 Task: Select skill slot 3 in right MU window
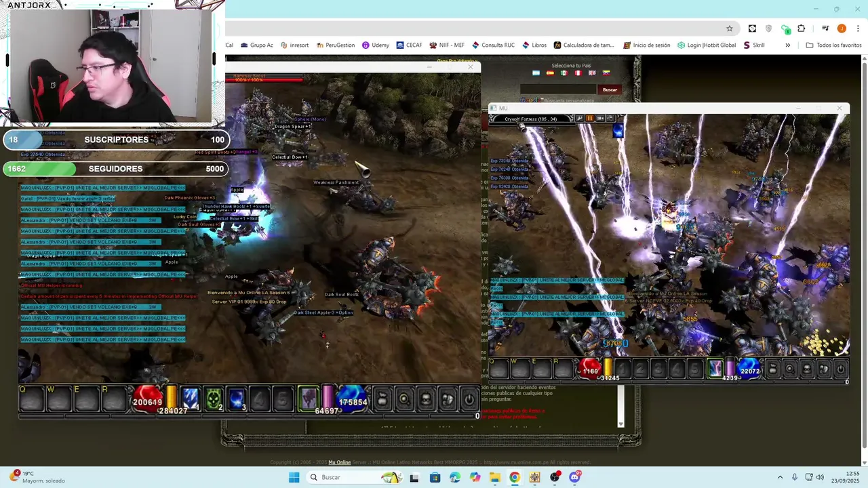coord(658,369)
